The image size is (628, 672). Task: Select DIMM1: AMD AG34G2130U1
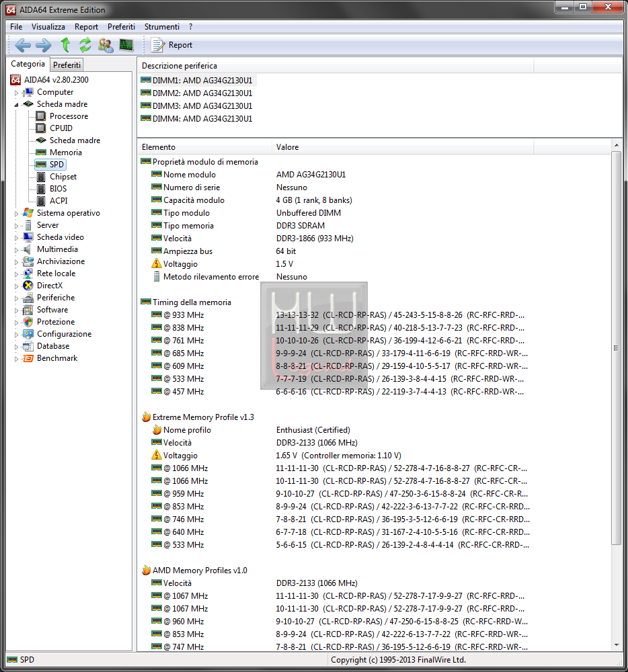pyautogui.click(x=202, y=80)
